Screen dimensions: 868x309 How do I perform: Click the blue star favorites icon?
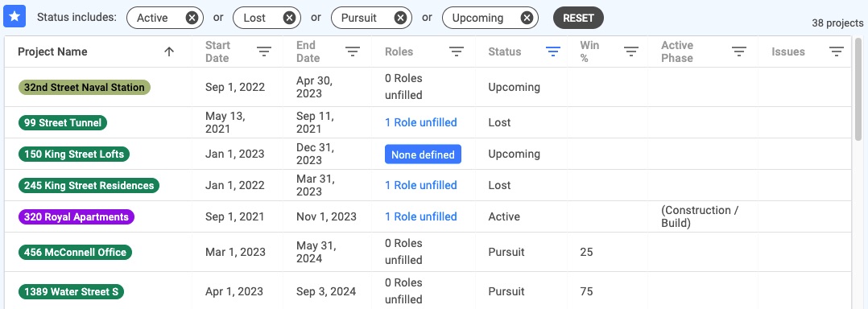15,17
